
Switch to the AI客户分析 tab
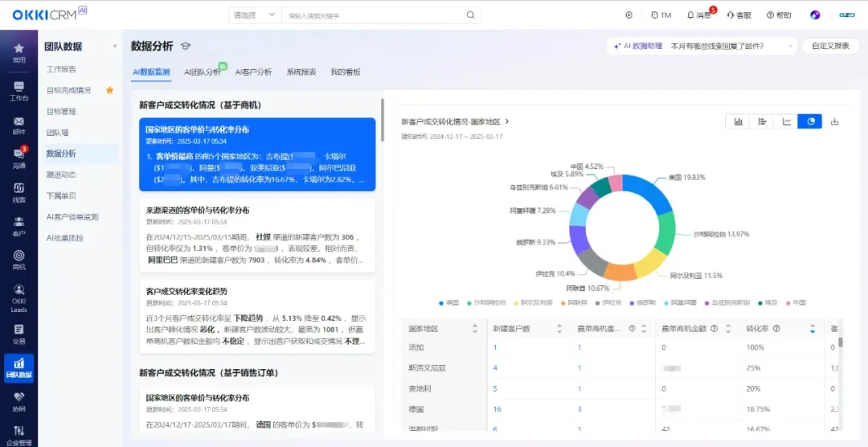coord(253,72)
